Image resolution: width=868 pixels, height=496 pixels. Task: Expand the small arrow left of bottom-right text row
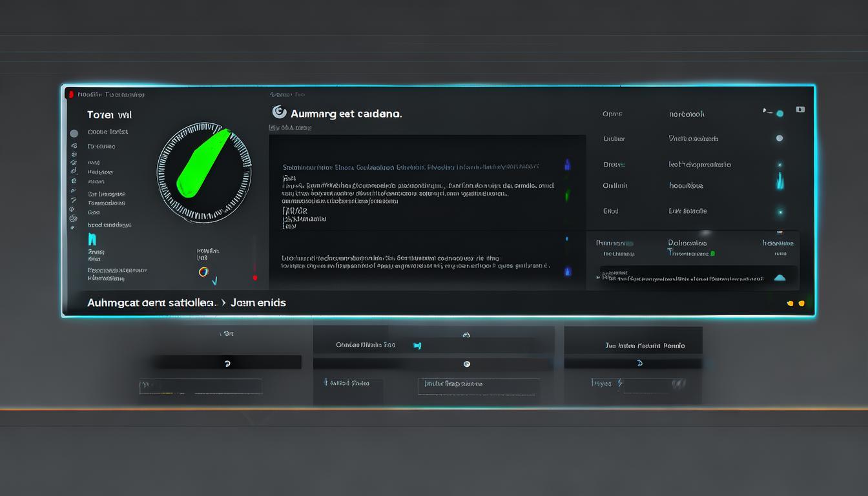pyautogui.click(x=597, y=277)
